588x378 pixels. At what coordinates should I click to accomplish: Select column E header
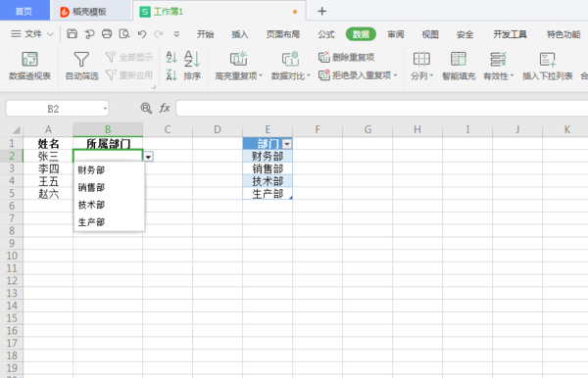click(x=268, y=129)
